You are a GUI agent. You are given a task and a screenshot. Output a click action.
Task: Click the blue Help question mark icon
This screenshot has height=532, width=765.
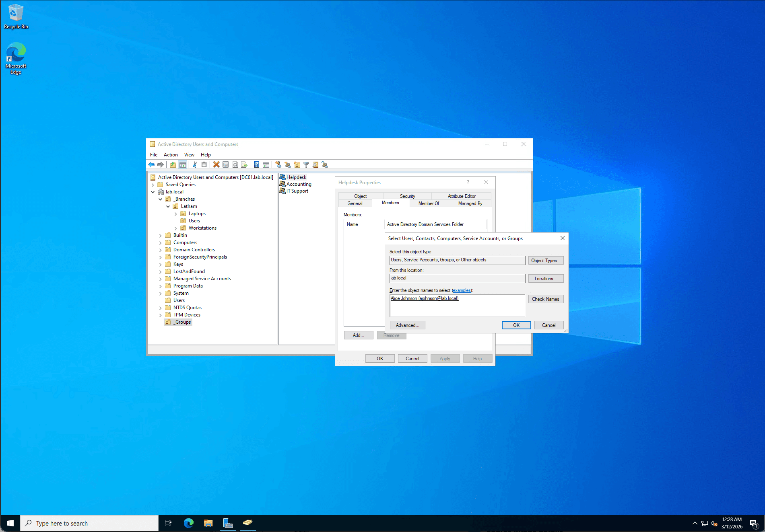256,164
